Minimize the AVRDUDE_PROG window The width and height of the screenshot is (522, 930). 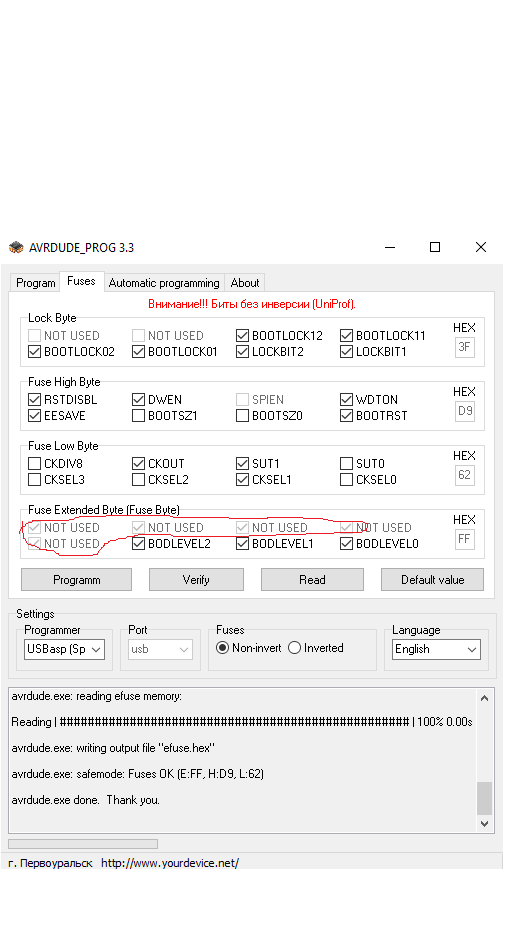[x=390, y=247]
